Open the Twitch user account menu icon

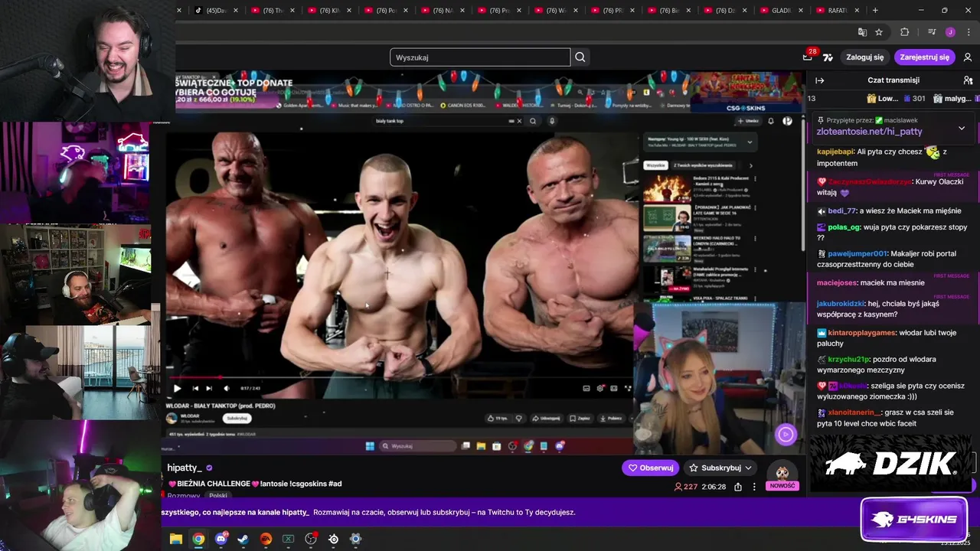coord(968,57)
